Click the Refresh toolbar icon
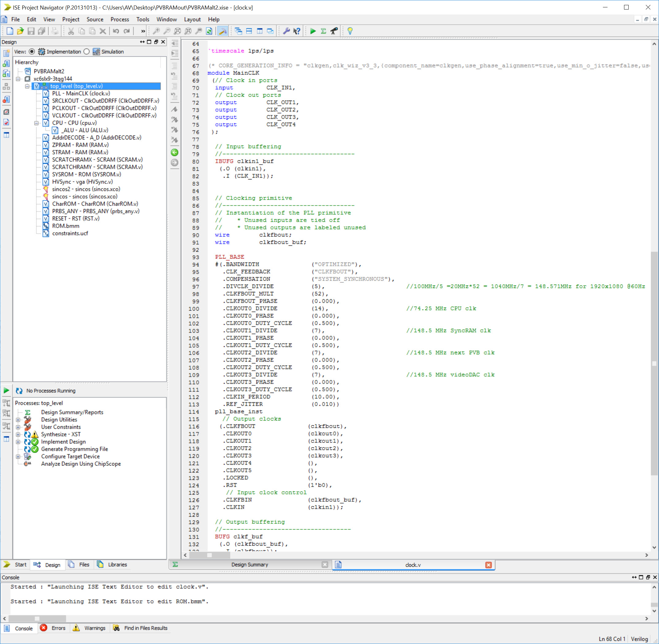This screenshot has width=659, height=644. (209, 31)
